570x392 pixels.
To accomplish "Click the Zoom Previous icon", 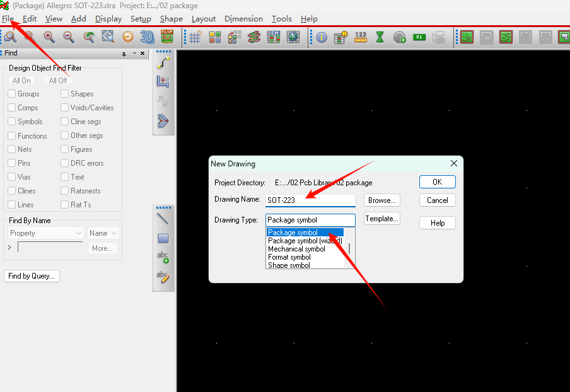I will pyautogui.click(x=88, y=37).
